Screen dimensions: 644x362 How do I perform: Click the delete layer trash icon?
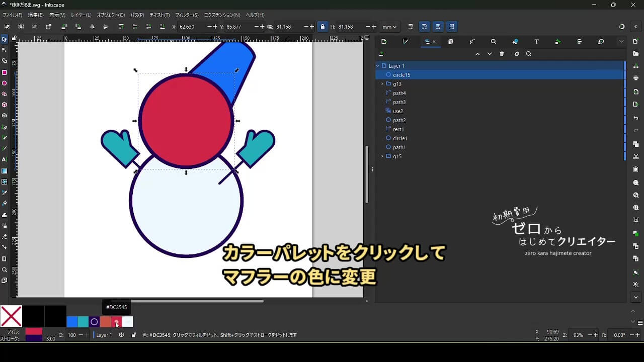pos(502,54)
